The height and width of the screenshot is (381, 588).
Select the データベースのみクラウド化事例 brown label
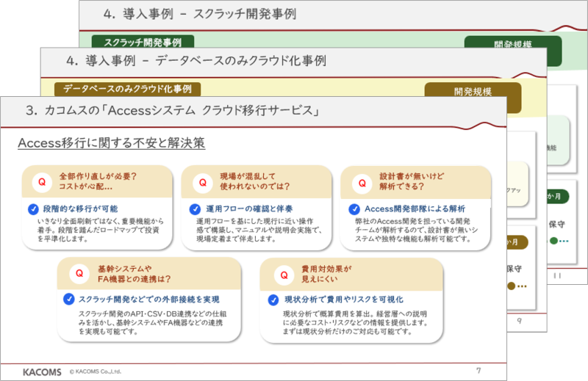point(126,89)
